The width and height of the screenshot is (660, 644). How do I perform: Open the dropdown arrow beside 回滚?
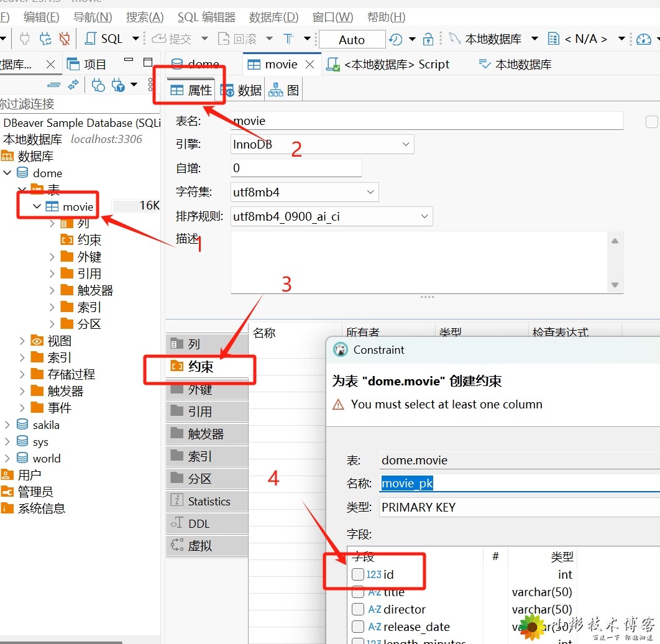[x=269, y=39]
